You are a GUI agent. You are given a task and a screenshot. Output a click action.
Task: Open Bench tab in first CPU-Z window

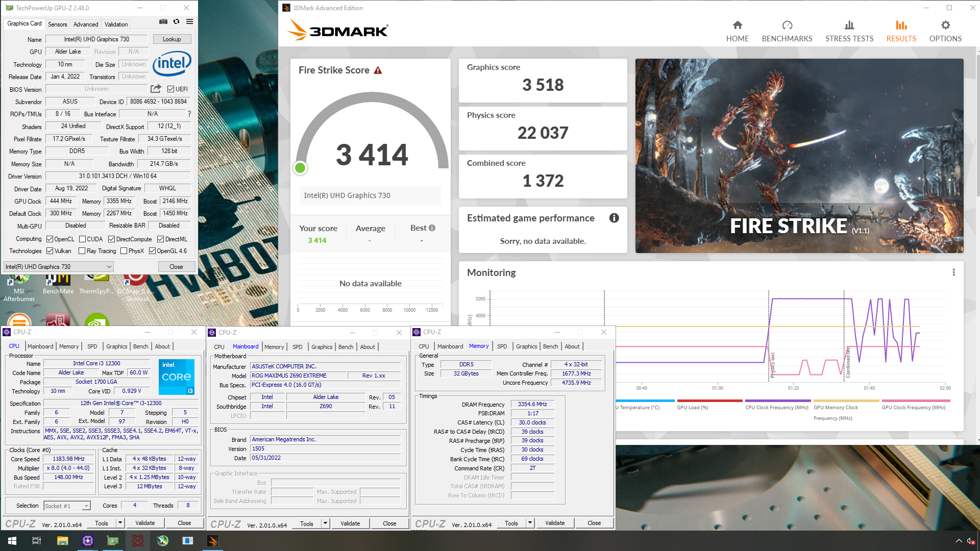pos(141,346)
